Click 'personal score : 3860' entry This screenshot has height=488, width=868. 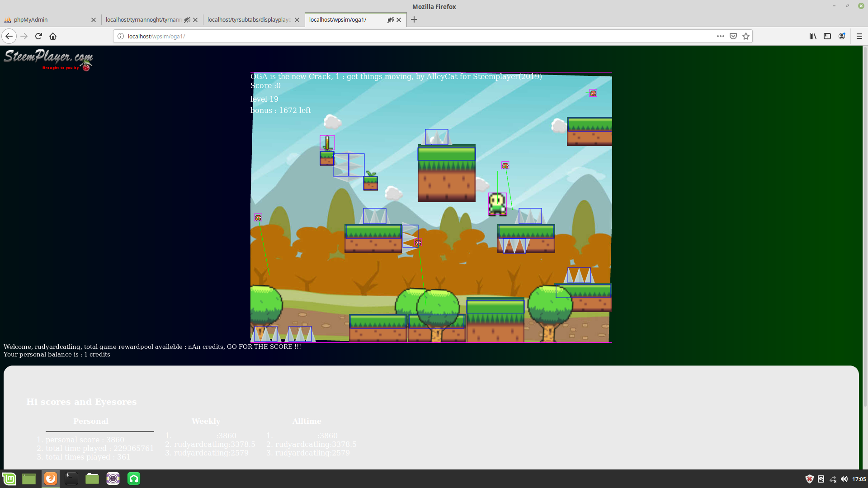pos(85,440)
